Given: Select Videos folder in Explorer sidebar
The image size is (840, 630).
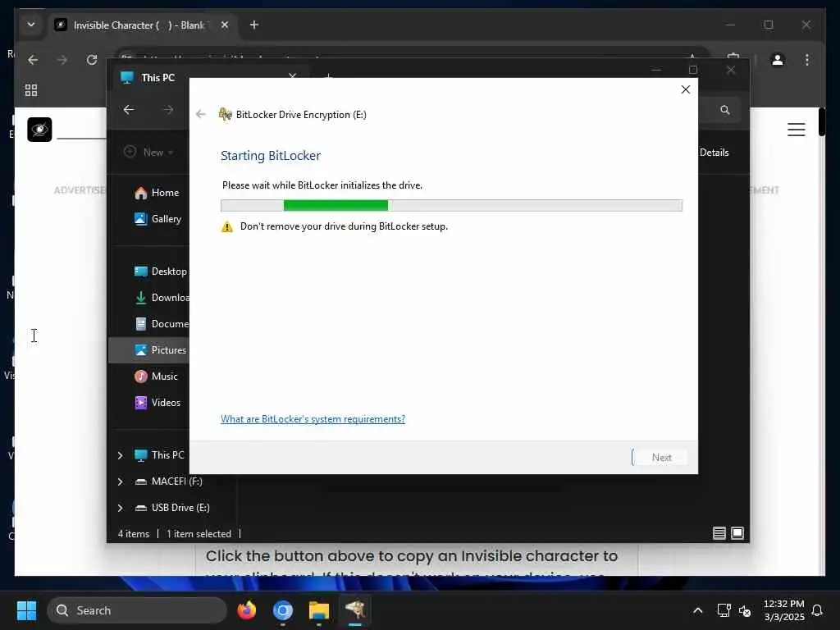Looking at the screenshot, I should click(157, 402).
